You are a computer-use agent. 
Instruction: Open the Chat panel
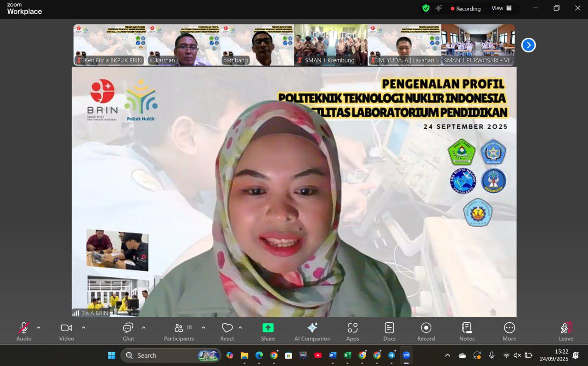click(128, 332)
